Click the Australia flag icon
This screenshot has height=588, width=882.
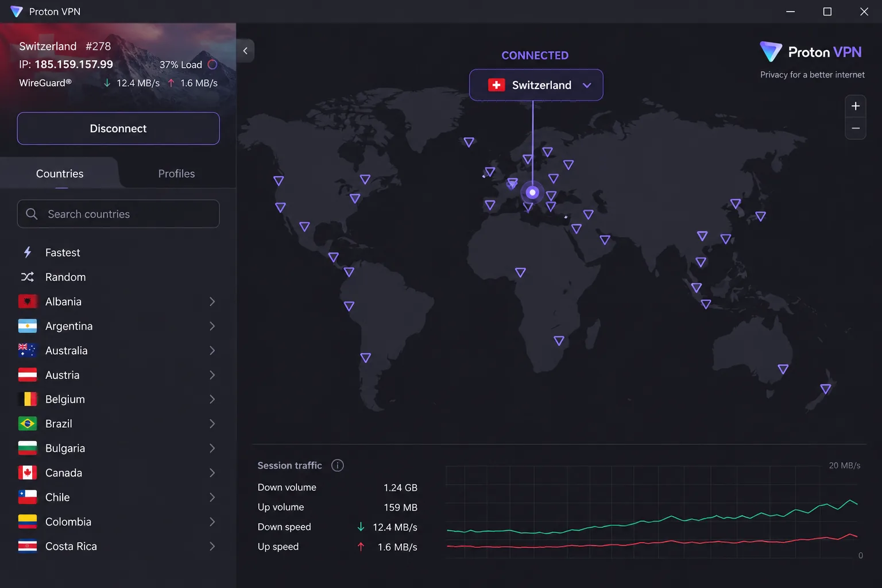pos(28,350)
